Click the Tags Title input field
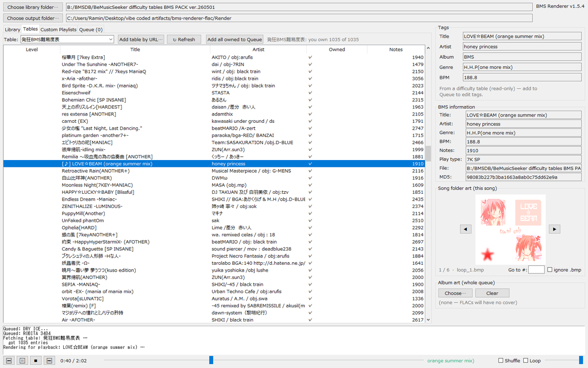This screenshot has width=588, height=368. click(x=522, y=36)
